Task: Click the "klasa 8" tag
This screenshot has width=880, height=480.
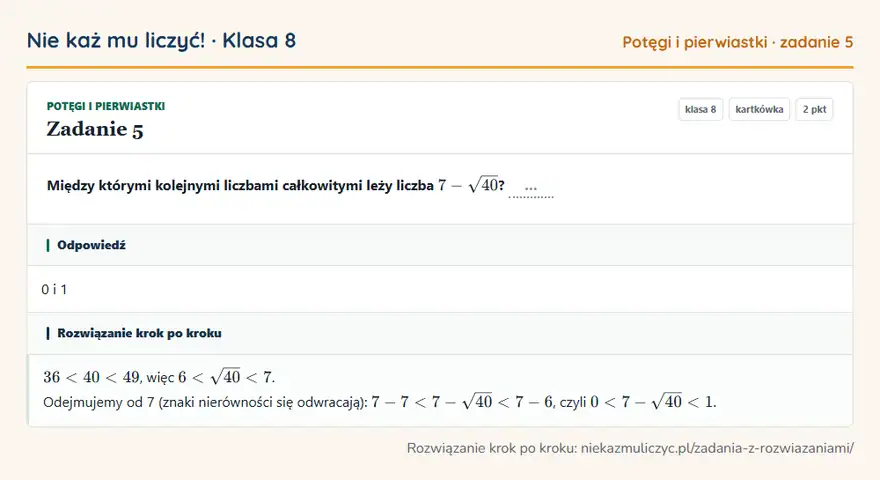Action: click(x=700, y=109)
